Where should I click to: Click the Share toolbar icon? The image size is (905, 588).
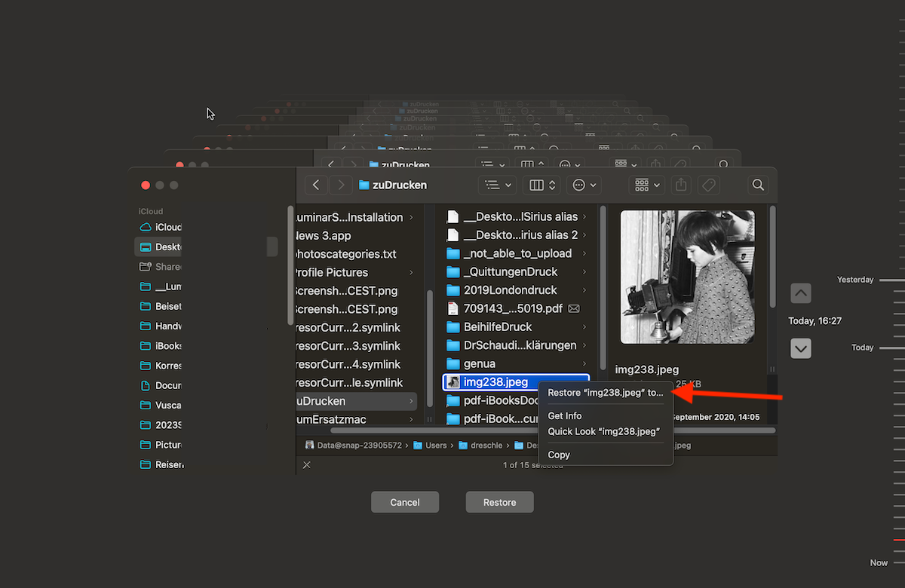pyautogui.click(x=681, y=185)
